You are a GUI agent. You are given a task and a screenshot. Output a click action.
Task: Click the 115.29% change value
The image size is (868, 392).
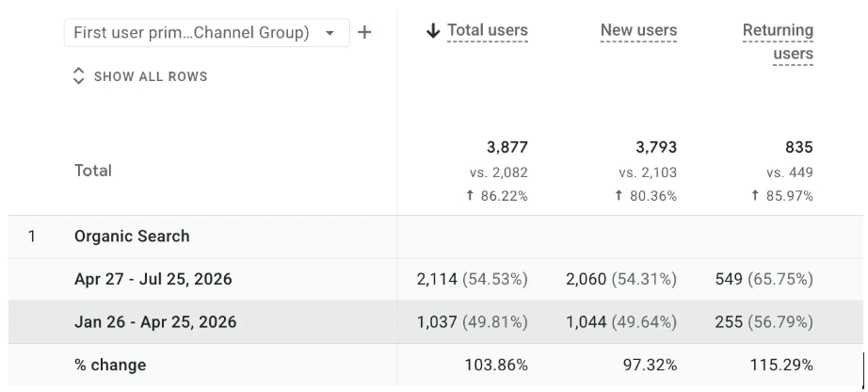pyautogui.click(x=781, y=366)
